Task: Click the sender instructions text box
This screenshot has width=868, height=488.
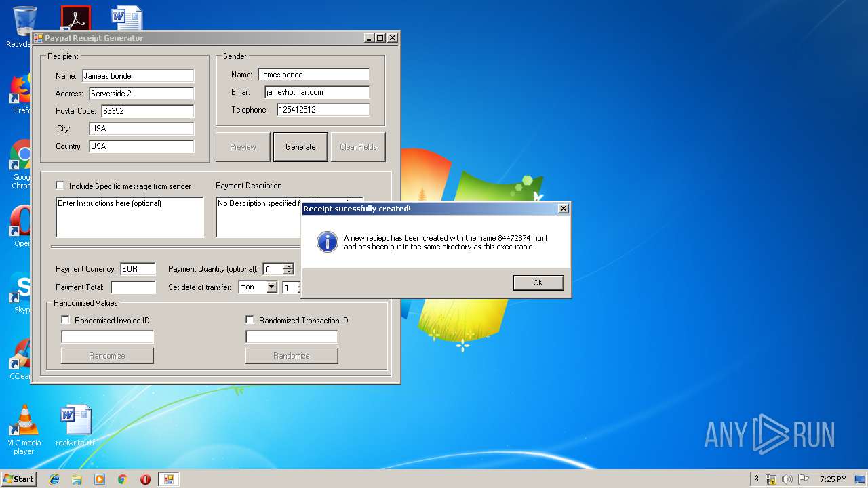Action: click(130, 217)
